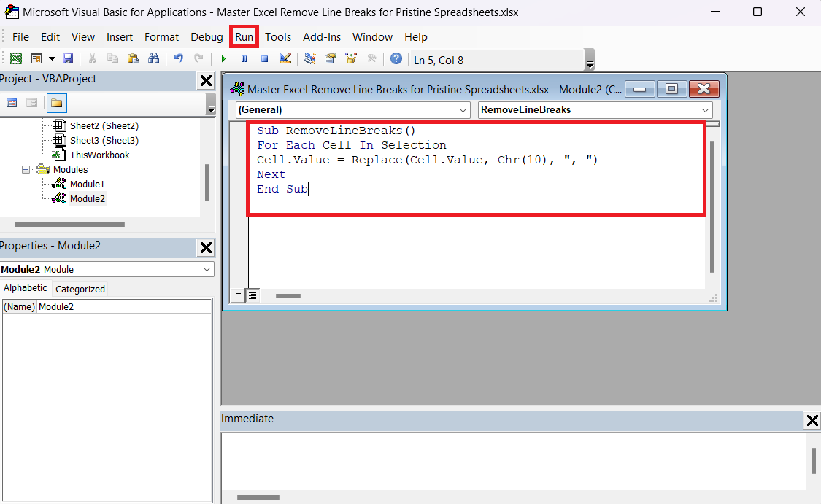Minimize the Module2 code window
Viewport: 821px width, 504px height.
click(639, 90)
